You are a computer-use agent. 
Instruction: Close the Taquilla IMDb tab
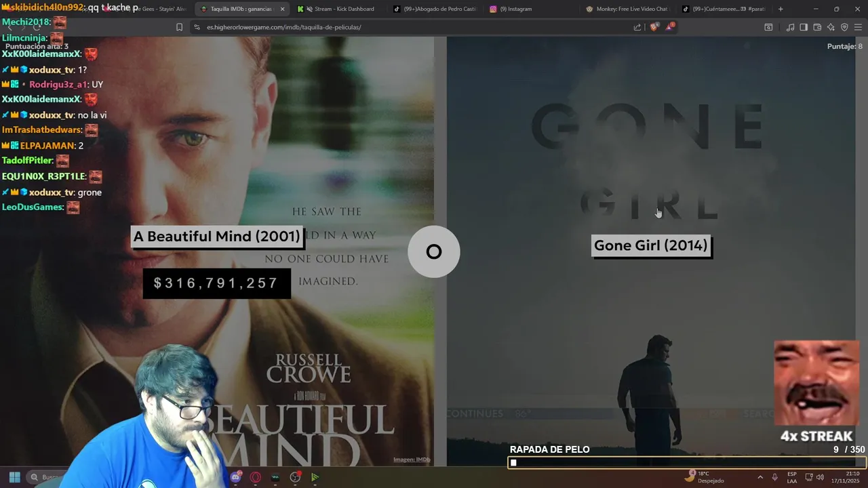tap(282, 9)
